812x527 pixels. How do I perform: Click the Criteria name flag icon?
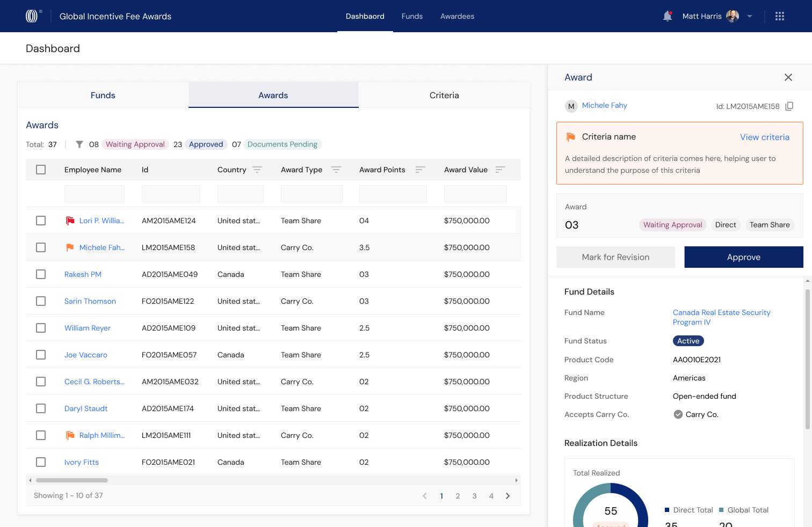[571, 137]
